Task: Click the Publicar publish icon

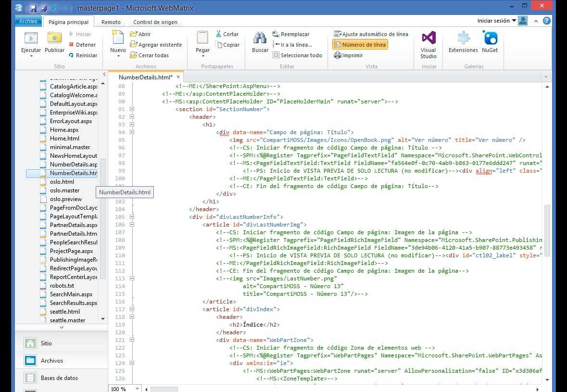Action: click(54, 38)
